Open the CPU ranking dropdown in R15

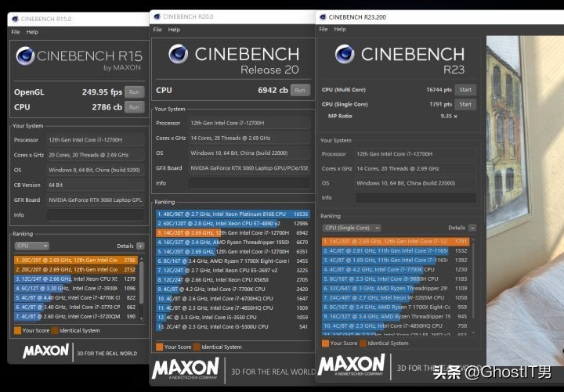(32, 246)
